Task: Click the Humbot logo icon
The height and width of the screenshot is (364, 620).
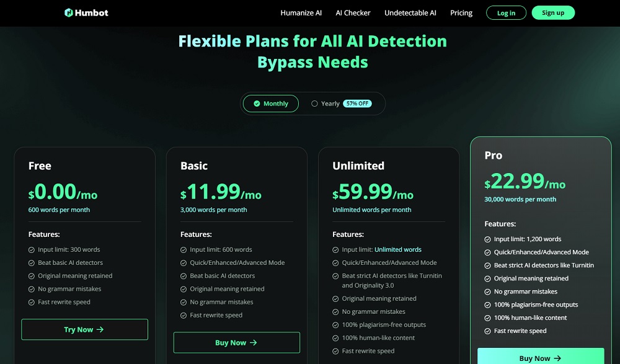Action: [x=69, y=12]
